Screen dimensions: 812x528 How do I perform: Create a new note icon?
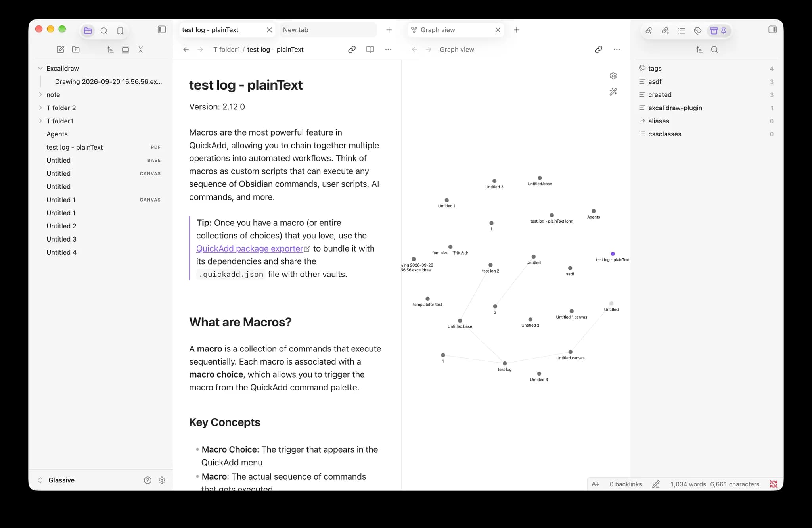coord(61,50)
